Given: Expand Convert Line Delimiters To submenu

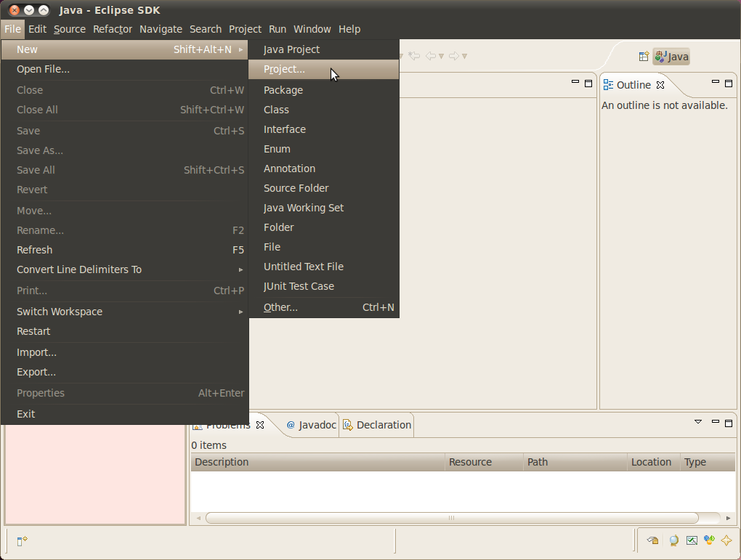Looking at the screenshot, I should 240,270.
